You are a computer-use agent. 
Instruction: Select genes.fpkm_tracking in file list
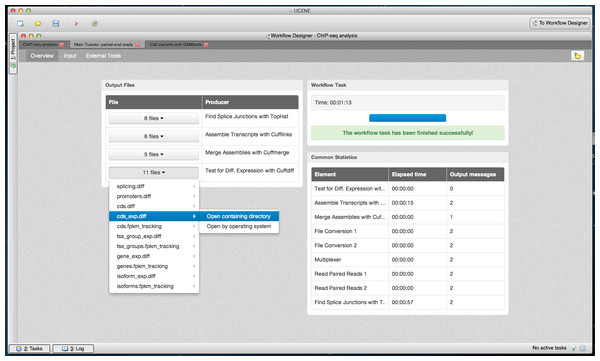point(154,266)
